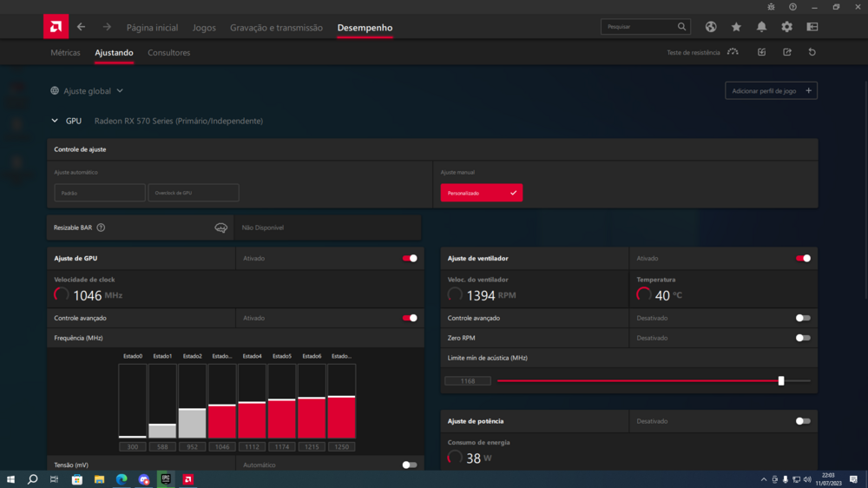Image resolution: width=868 pixels, height=488 pixels.
Task: Open notifications bell icon
Action: pyautogui.click(x=761, y=27)
